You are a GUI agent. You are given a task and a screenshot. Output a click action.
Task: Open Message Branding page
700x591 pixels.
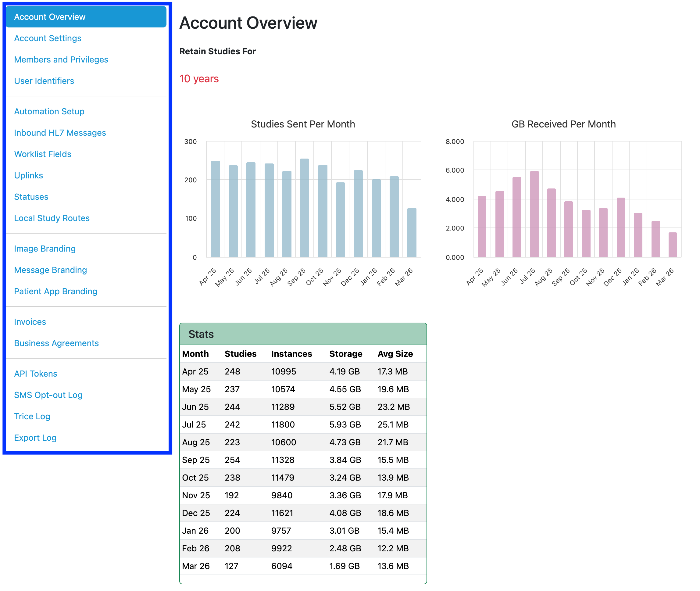point(50,270)
